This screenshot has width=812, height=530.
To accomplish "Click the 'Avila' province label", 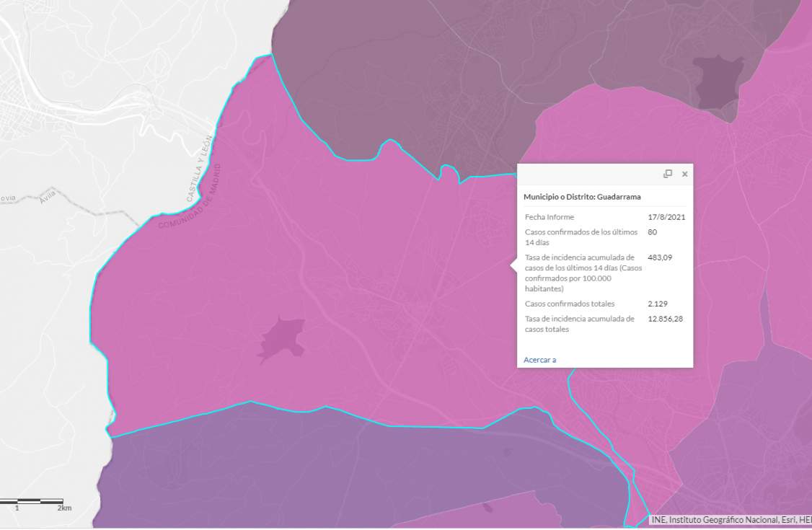I will (48, 196).
